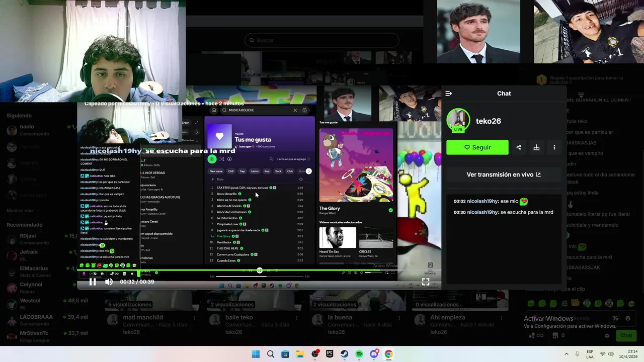Image resolution: width=644 pixels, height=362 pixels.
Task: Click the dimmed Buscar search field
Action: click(322, 40)
